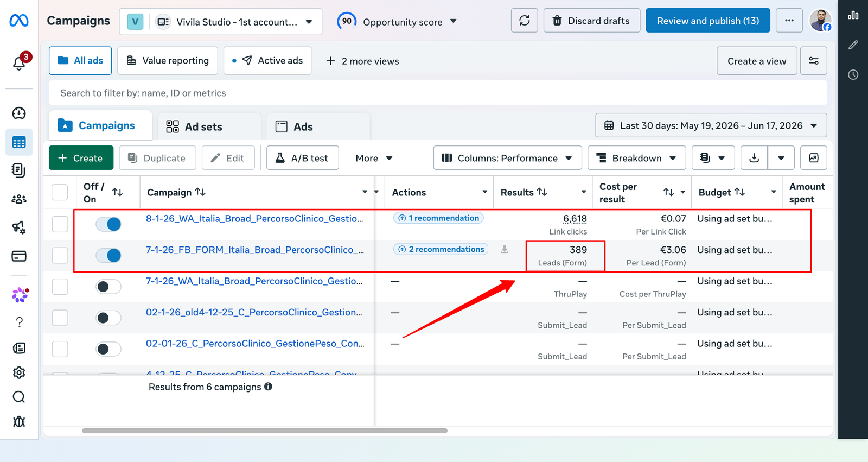Open the profile avatar menu
The height and width of the screenshot is (462, 868).
point(820,21)
